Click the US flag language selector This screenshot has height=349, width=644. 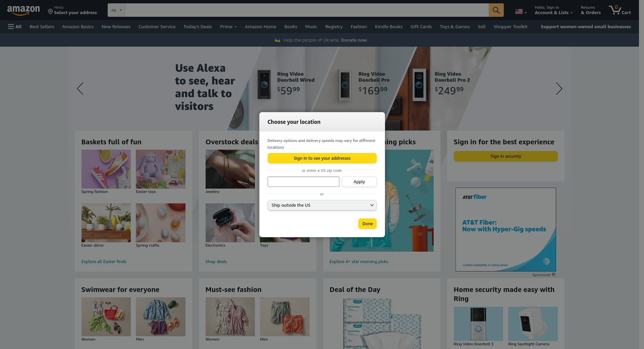click(521, 11)
